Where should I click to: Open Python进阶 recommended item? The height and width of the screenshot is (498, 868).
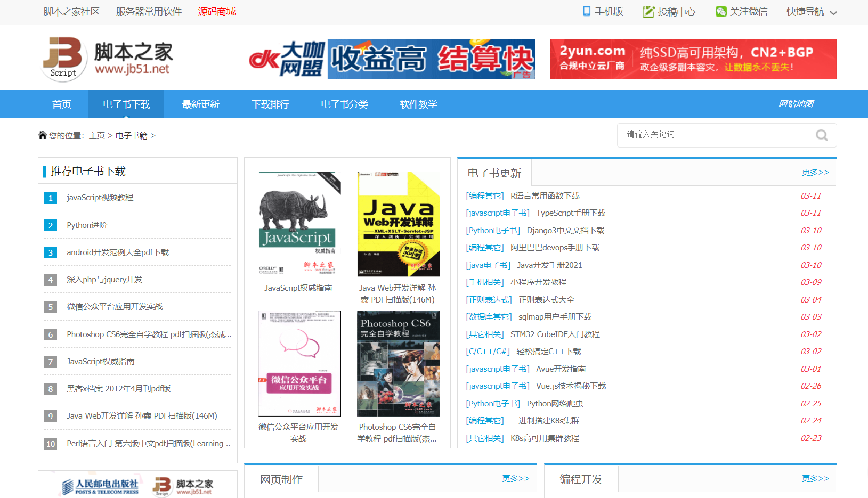click(x=87, y=225)
